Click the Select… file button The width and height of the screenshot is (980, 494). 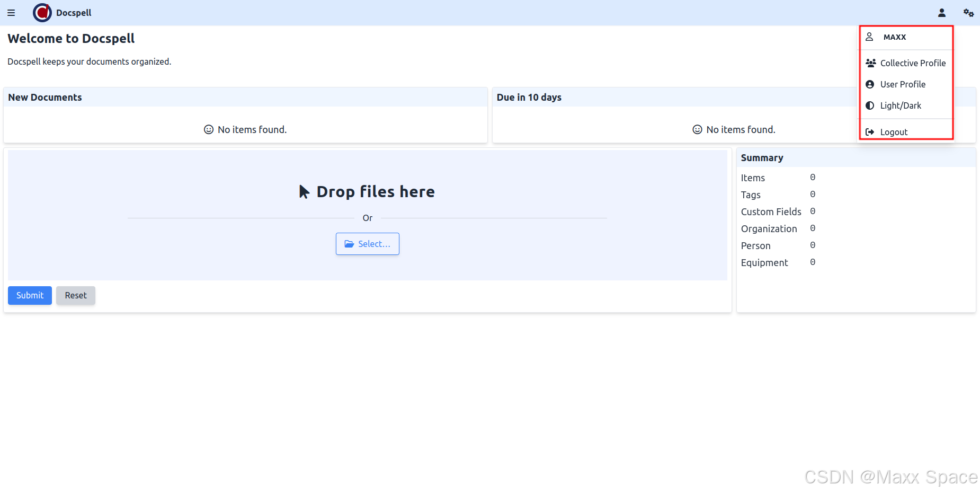368,244
